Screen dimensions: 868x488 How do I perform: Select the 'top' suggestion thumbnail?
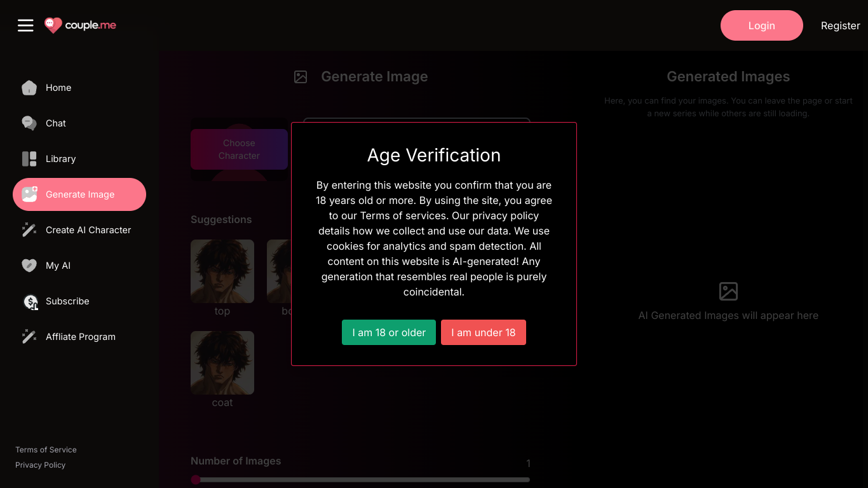coord(222,271)
